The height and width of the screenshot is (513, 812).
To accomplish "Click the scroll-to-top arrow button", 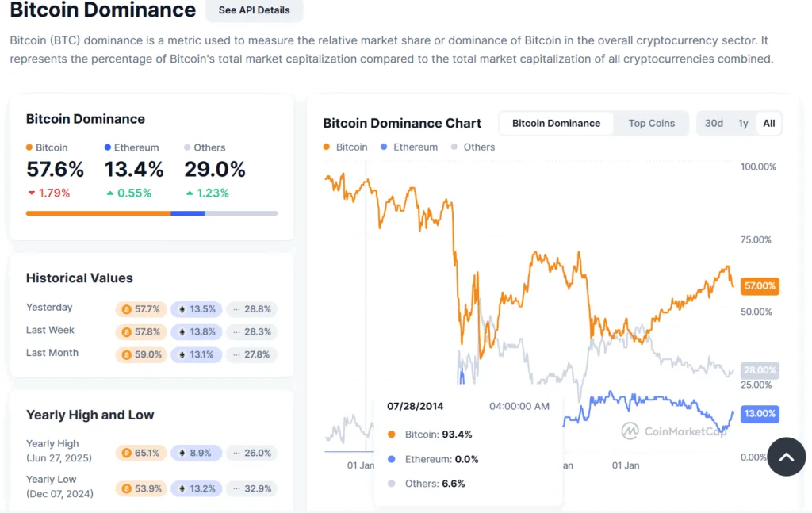I will tap(786, 457).
